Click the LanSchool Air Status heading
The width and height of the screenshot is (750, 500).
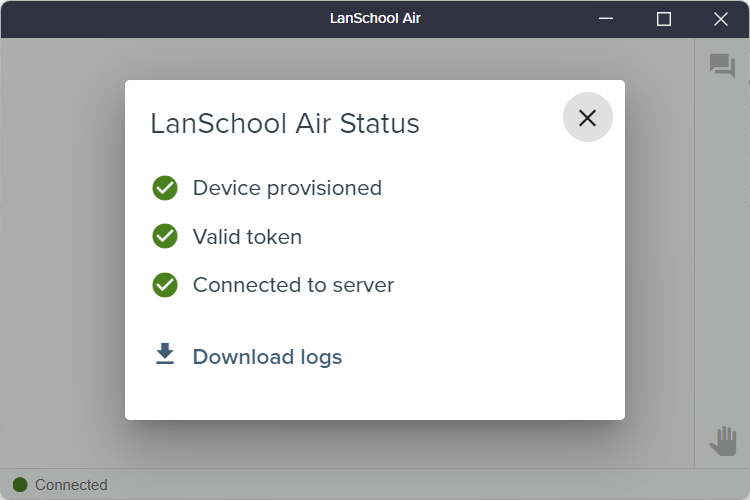tap(285, 123)
